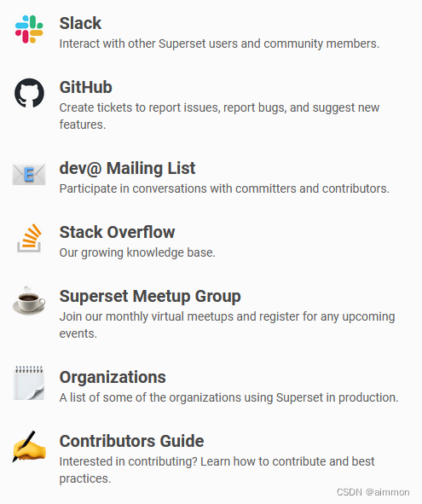Screen dimensions: 422x504
Task: Click the coffee cup meetup icon
Action: tap(29, 301)
